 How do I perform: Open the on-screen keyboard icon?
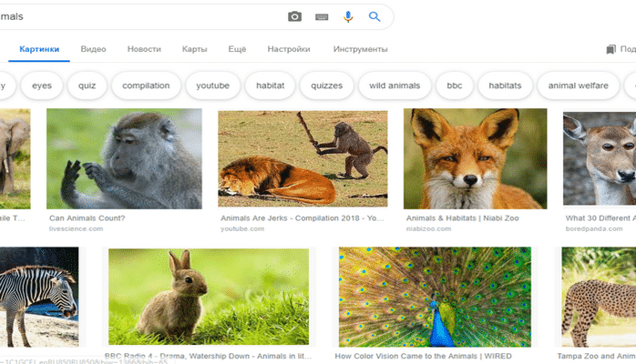(322, 17)
